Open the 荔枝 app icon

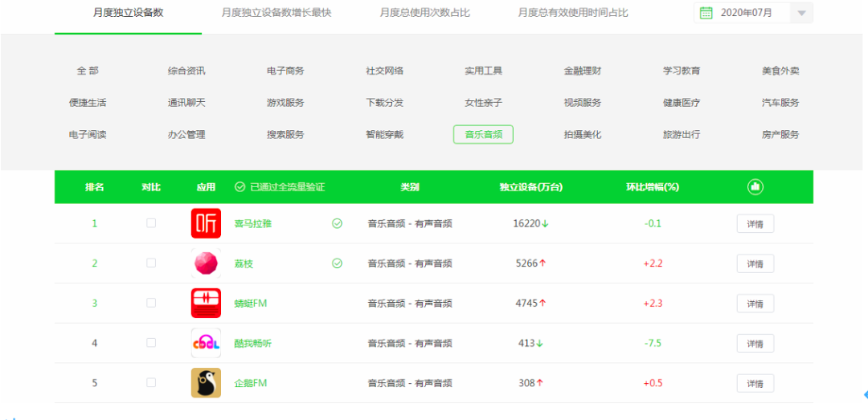coord(206,263)
